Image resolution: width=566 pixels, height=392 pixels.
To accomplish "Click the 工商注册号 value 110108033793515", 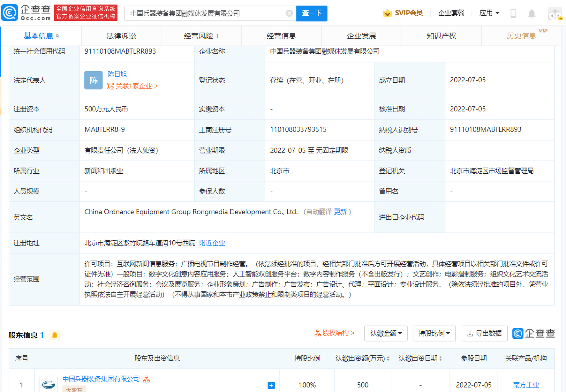I will click(x=298, y=129).
